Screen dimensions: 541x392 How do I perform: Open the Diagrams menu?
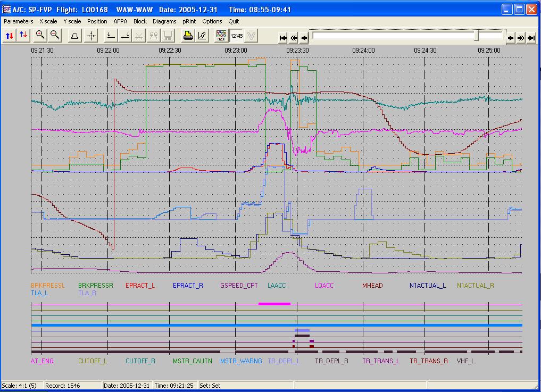coord(164,21)
